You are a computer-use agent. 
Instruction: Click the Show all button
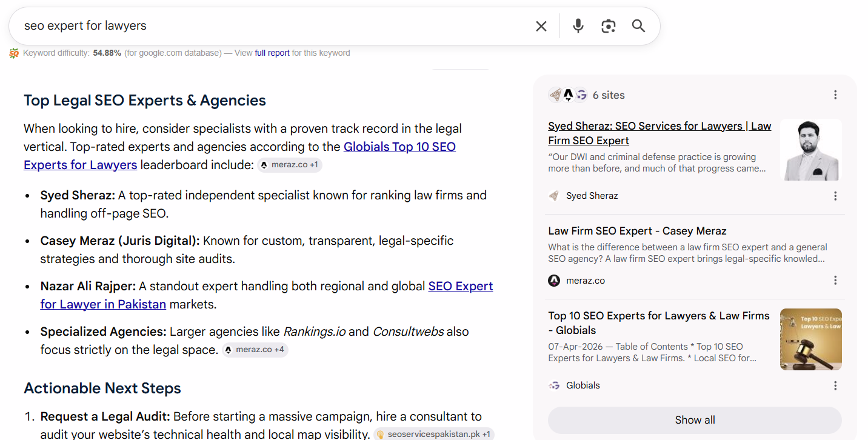695,420
